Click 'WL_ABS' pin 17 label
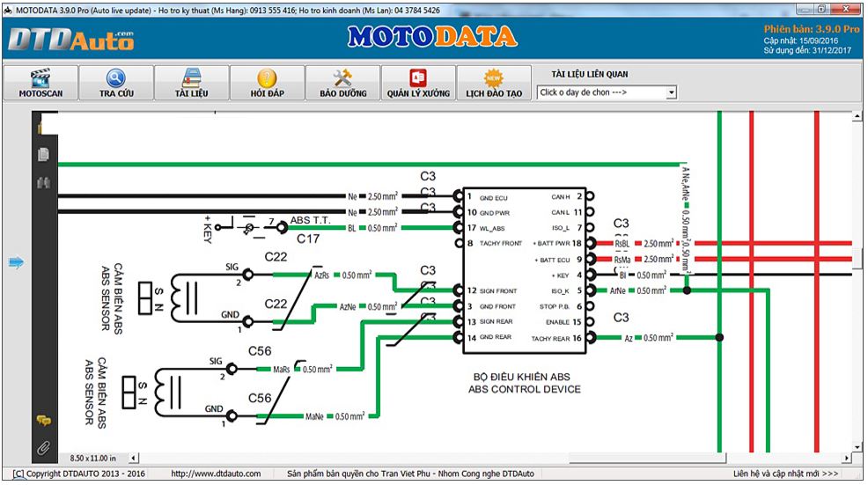This screenshot has height=485, width=868. (x=492, y=228)
